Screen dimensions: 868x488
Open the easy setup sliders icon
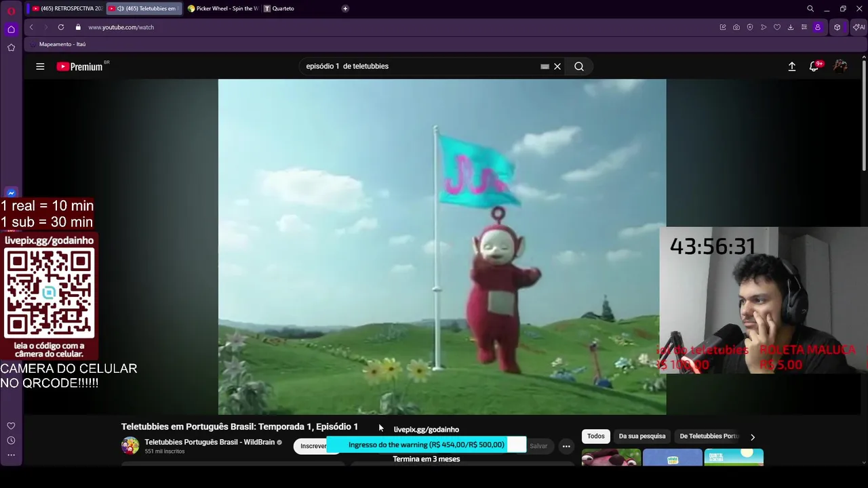pos(804,27)
